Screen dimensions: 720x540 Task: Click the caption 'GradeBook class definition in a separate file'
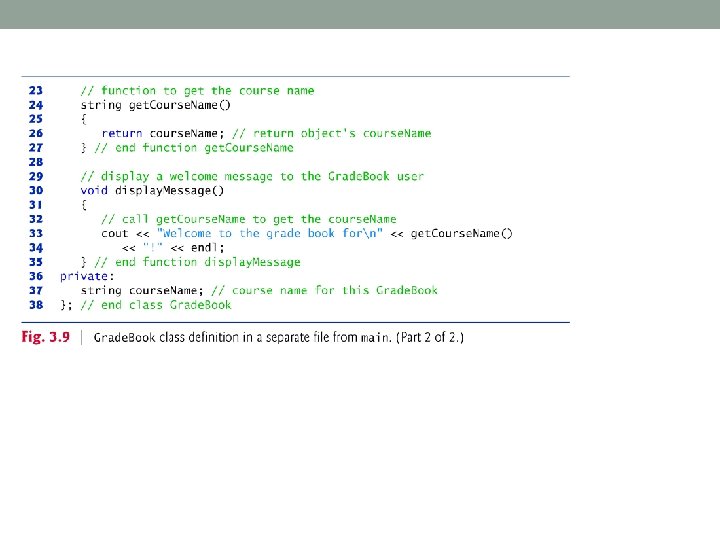click(x=212, y=338)
